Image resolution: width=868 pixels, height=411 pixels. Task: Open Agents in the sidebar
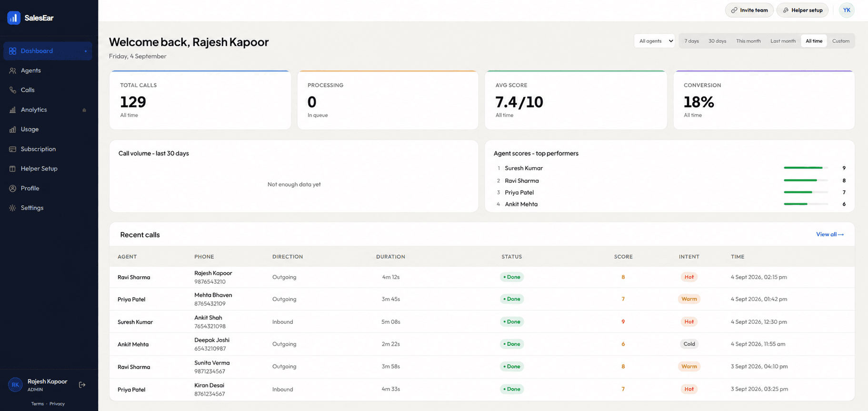tap(48, 70)
